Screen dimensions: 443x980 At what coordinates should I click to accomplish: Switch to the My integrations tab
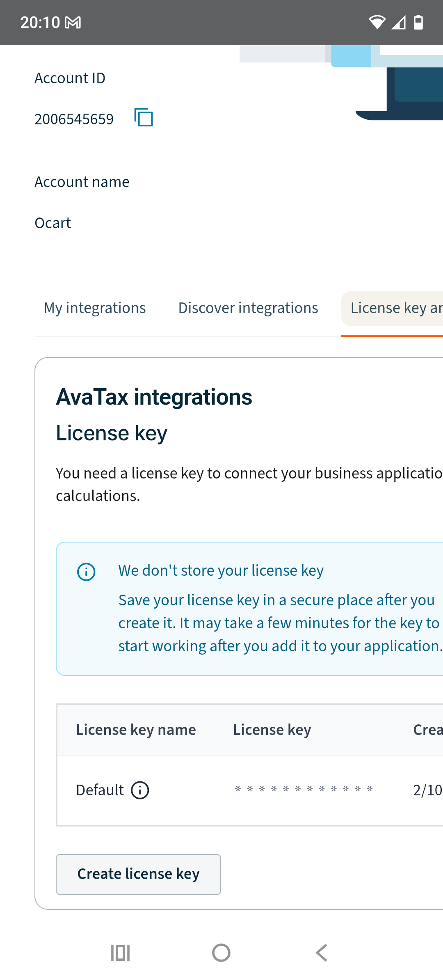[95, 308]
